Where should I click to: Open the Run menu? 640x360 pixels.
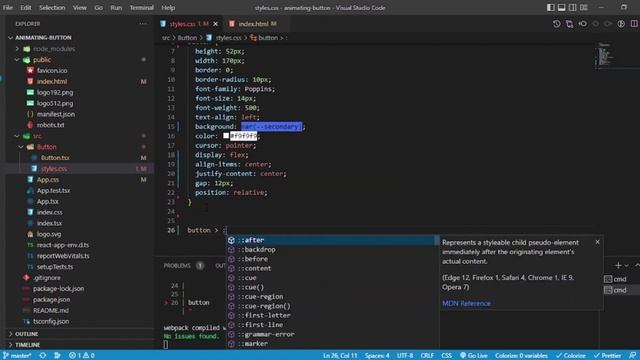click(x=116, y=7)
